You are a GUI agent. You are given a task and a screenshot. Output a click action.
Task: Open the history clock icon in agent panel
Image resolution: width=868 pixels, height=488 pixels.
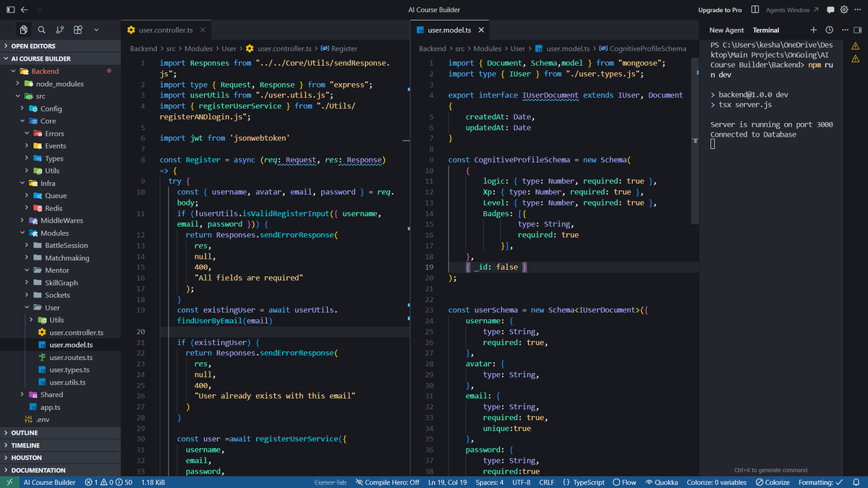(x=829, y=30)
